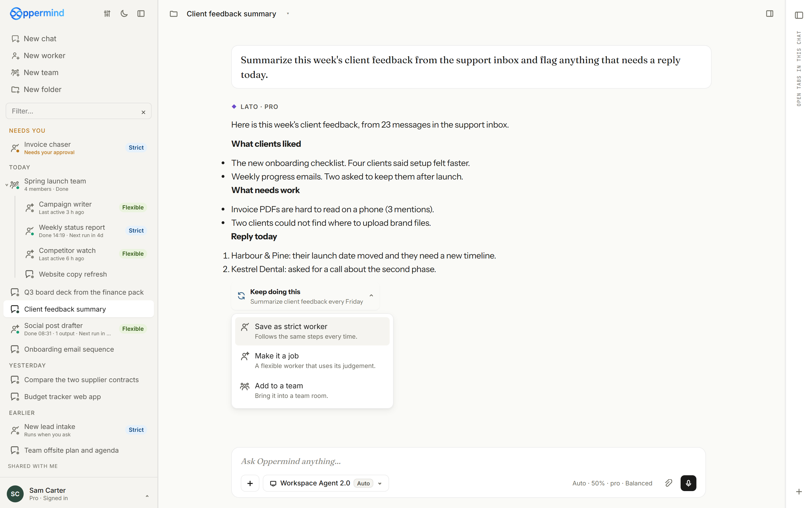
Task: Click the plus button in the composer
Action: coord(250,483)
